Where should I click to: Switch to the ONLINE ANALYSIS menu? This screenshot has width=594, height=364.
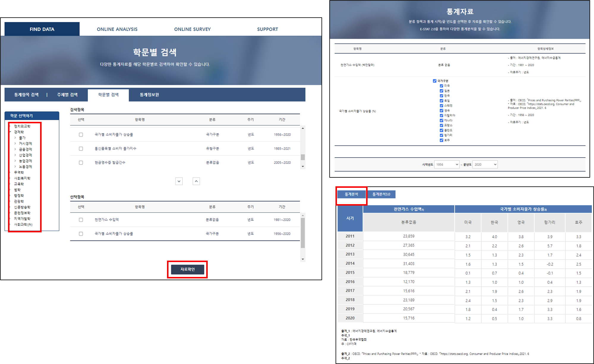tap(117, 29)
